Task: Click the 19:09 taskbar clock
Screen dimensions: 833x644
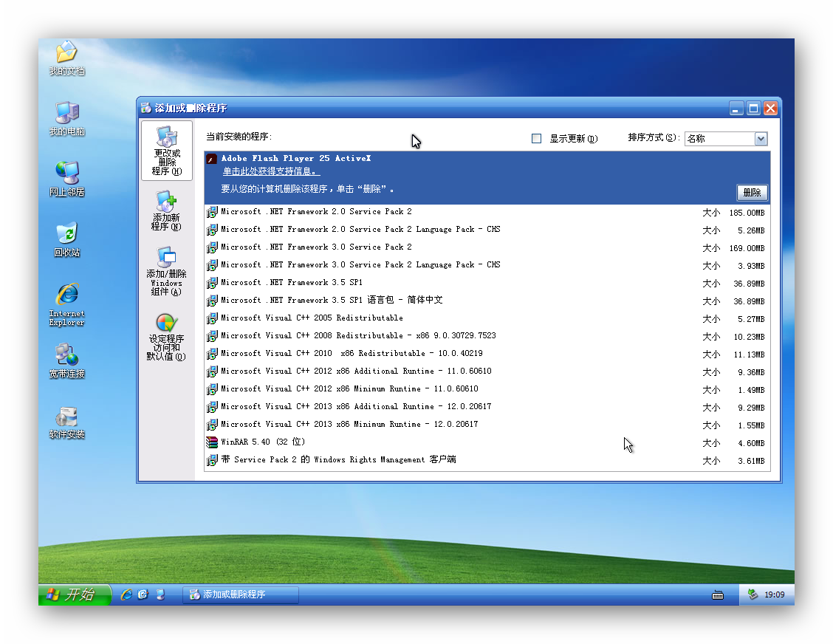Action: click(775, 595)
